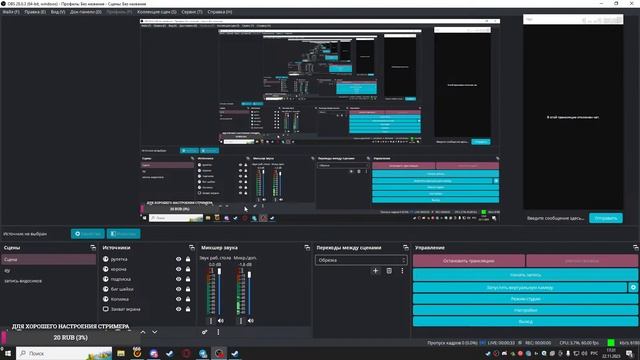Viewport: 640px width, 360px height.
Task: Toggle visibility of the 'рулетка' source
Action: coord(178,259)
